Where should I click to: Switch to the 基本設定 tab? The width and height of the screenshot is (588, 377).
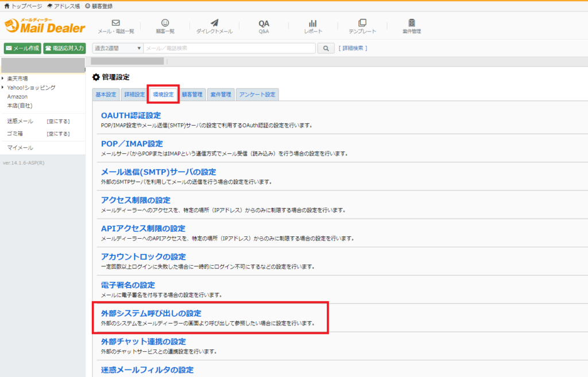click(x=106, y=94)
